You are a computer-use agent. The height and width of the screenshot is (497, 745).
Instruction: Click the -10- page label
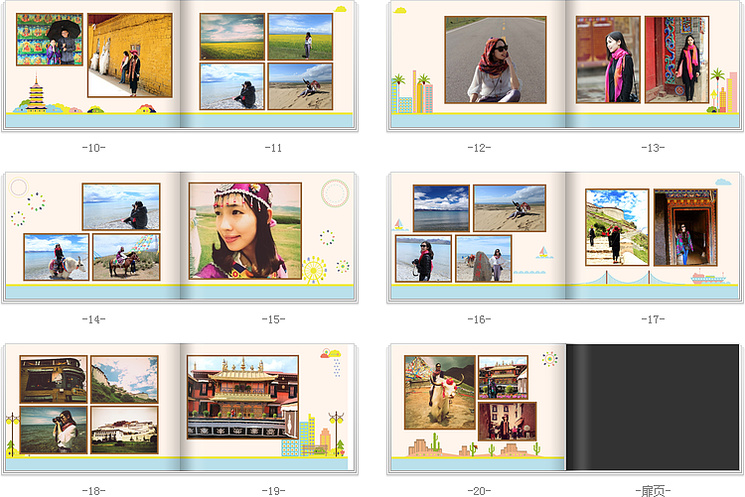pos(94,148)
